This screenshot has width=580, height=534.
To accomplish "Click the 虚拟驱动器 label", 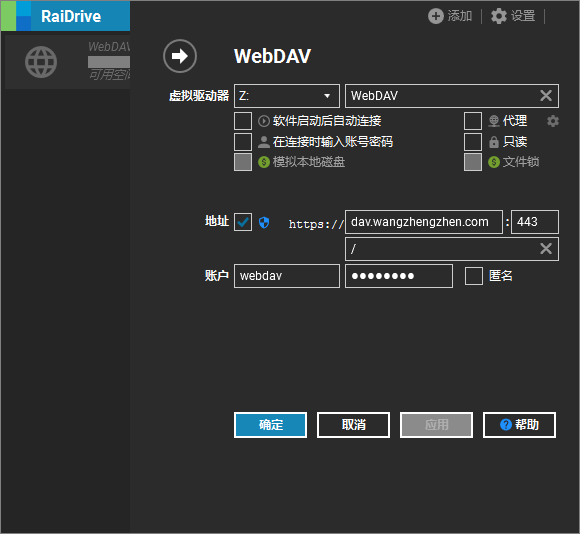I will click(199, 96).
